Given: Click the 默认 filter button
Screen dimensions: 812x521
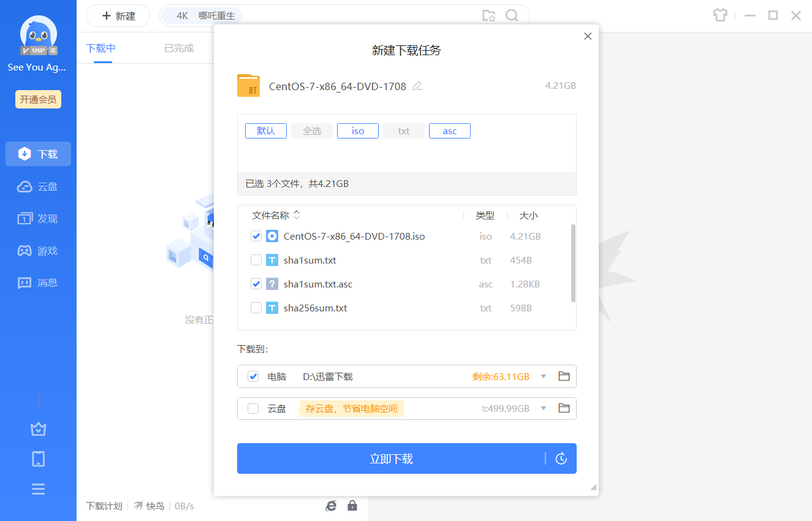Looking at the screenshot, I should coord(266,131).
